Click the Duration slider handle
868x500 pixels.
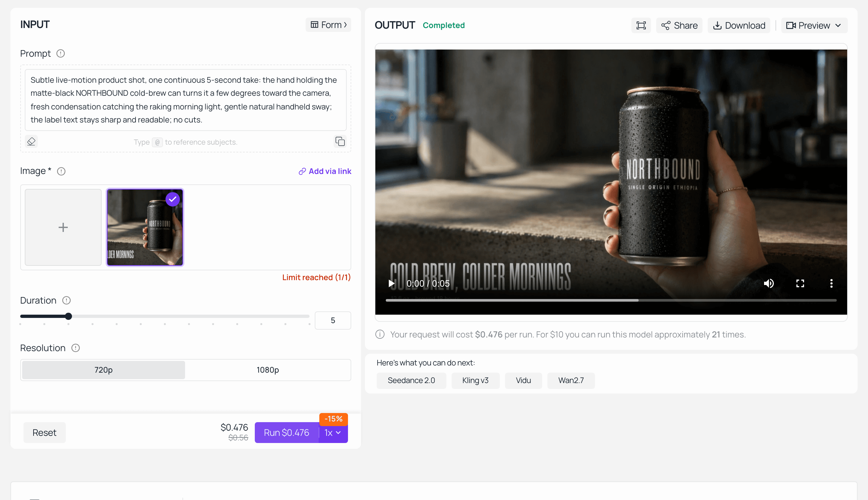point(68,316)
